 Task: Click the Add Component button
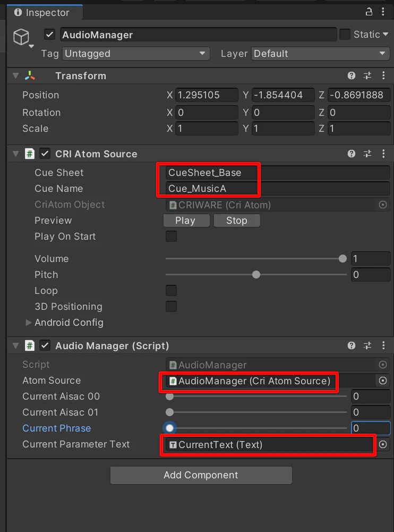[x=201, y=475]
